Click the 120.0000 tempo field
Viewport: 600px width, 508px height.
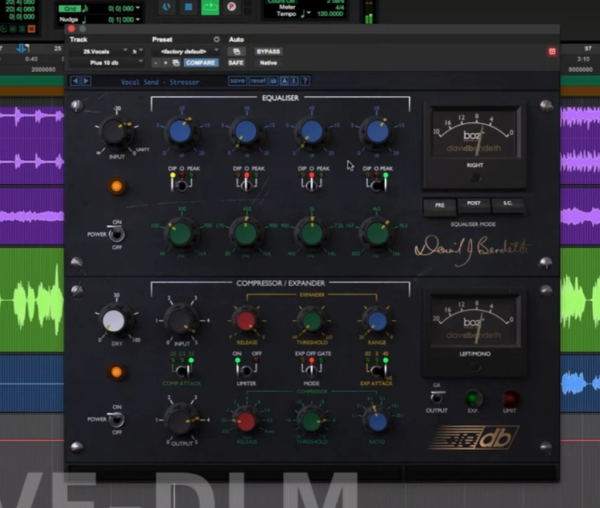330,13
